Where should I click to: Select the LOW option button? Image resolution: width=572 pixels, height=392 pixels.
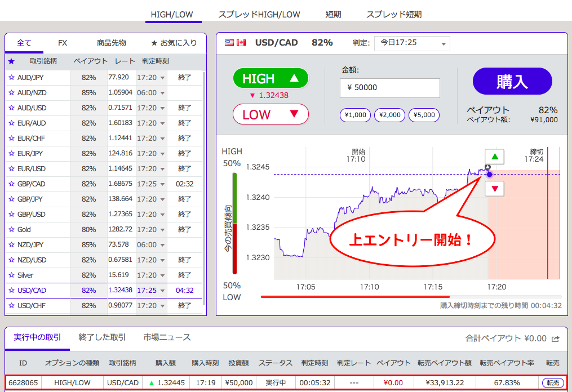pyautogui.click(x=271, y=114)
